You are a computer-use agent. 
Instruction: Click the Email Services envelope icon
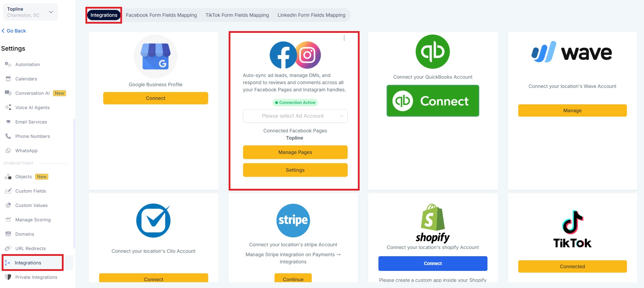[x=8, y=122]
